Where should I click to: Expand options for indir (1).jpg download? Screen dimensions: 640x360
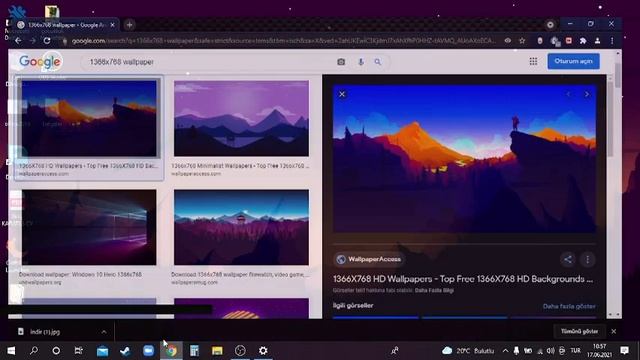(x=104, y=332)
